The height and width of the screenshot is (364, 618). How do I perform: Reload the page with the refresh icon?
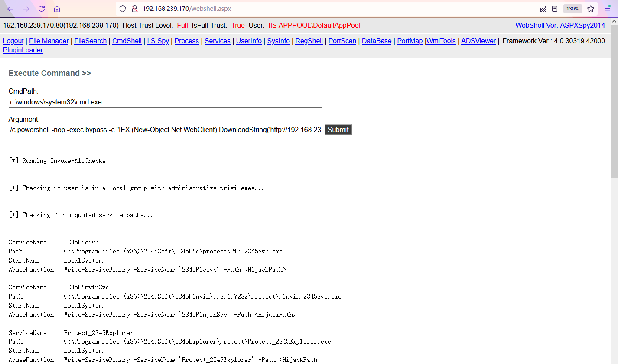pyautogui.click(x=42, y=9)
